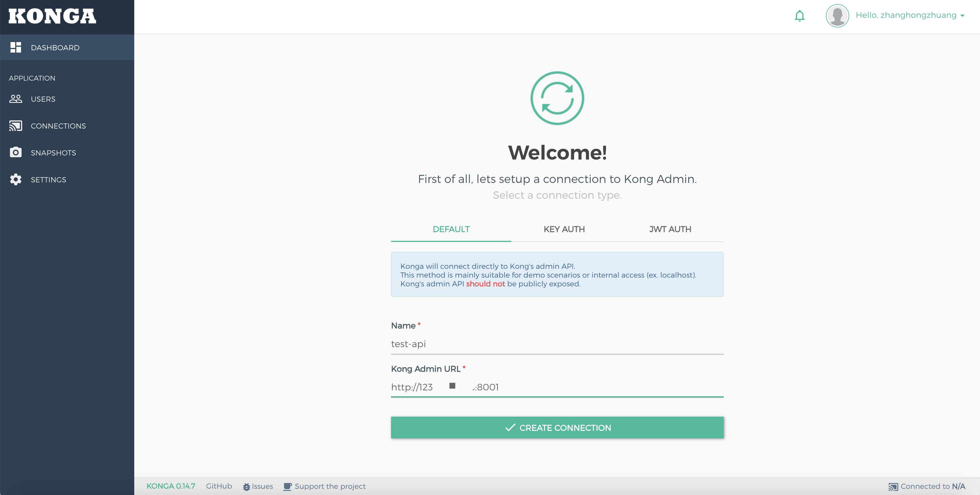The image size is (980, 495).
Task: Click the Snapshots camera icon
Action: pyautogui.click(x=15, y=153)
